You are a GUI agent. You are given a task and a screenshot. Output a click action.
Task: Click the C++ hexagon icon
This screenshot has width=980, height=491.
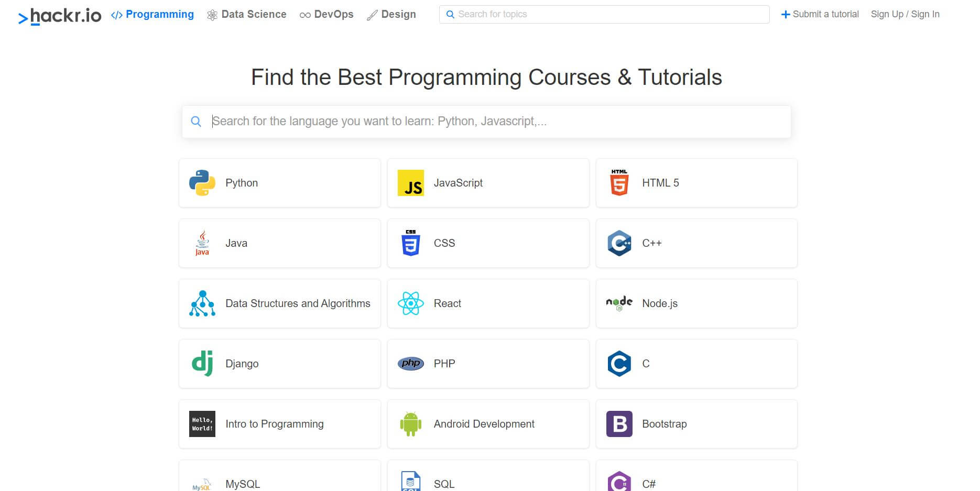(x=619, y=243)
